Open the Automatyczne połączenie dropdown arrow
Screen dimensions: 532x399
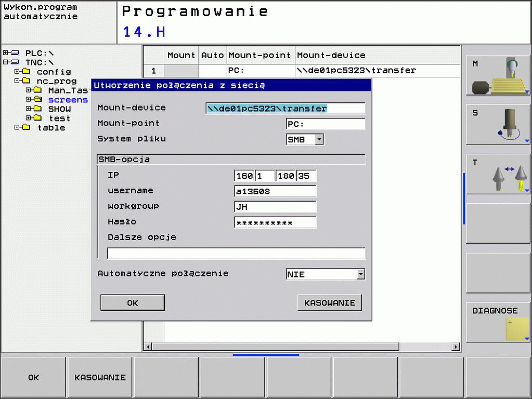pos(361,274)
